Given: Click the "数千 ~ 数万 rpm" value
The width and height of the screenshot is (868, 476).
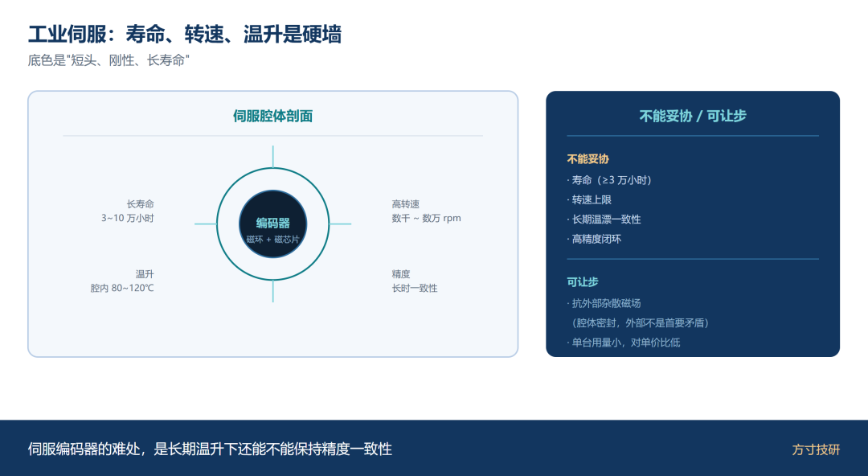Looking at the screenshot, I should pos(426,218).
